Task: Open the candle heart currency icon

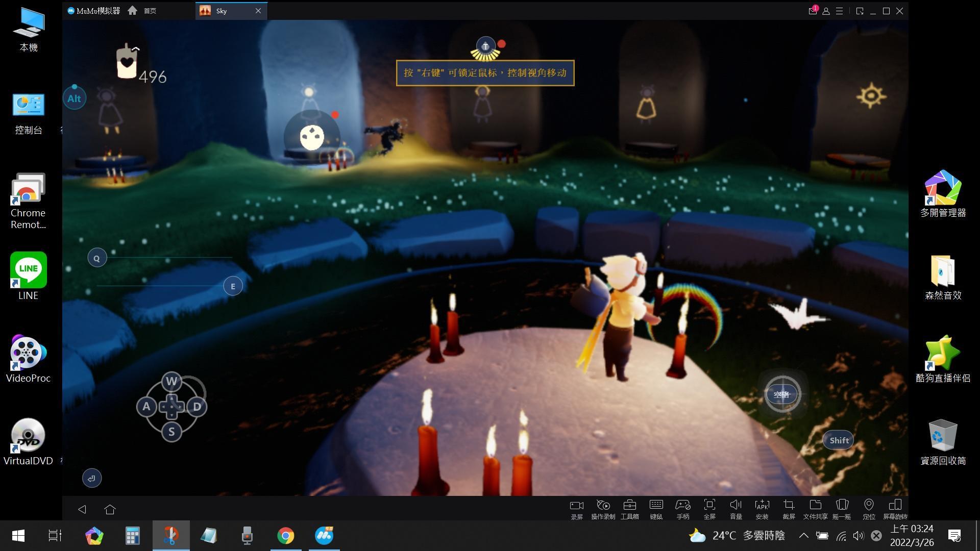Action: tap(127, 62)
